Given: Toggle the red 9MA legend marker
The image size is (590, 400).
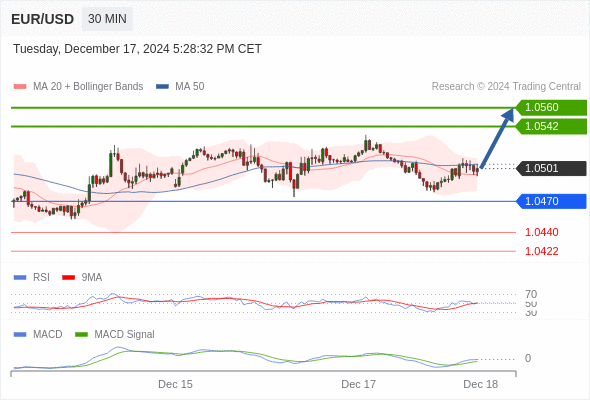Looking at the screenshot, I should pos(68,278).
